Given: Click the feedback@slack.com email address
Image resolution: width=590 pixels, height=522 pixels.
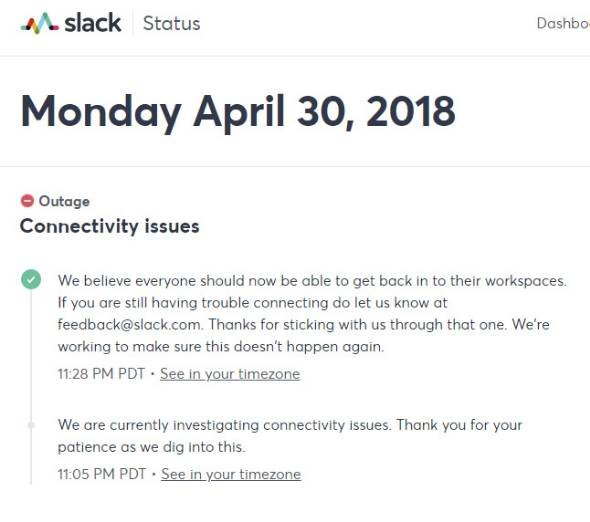Looking at the screenshot, I should [129, 324].
